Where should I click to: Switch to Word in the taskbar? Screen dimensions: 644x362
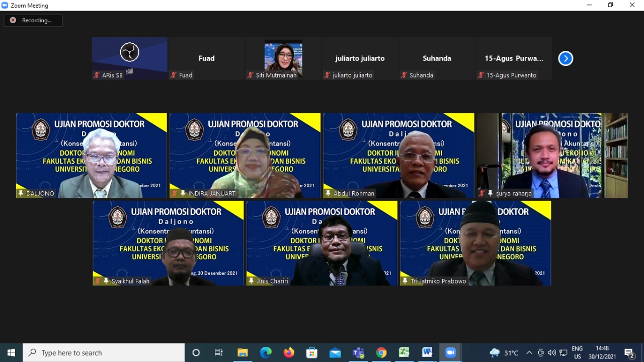pos(427,352)
